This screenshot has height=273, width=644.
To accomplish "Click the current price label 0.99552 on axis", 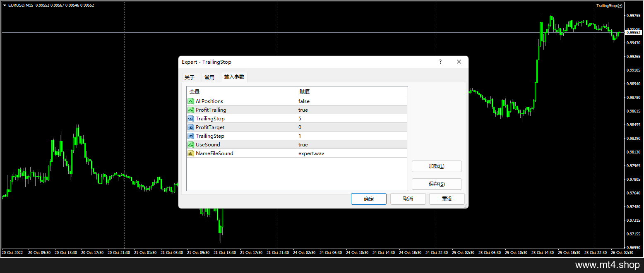I will click(633, 32).
